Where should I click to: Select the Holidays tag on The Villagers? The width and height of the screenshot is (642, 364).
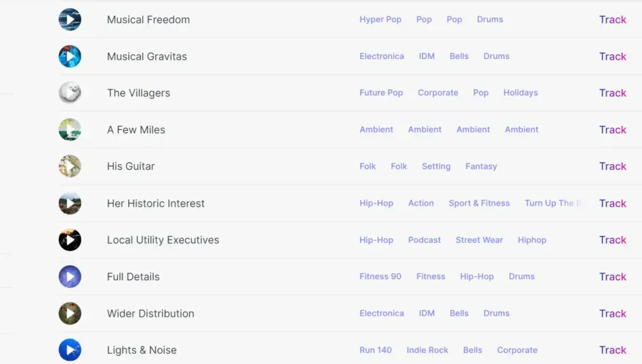coord(520,93)
